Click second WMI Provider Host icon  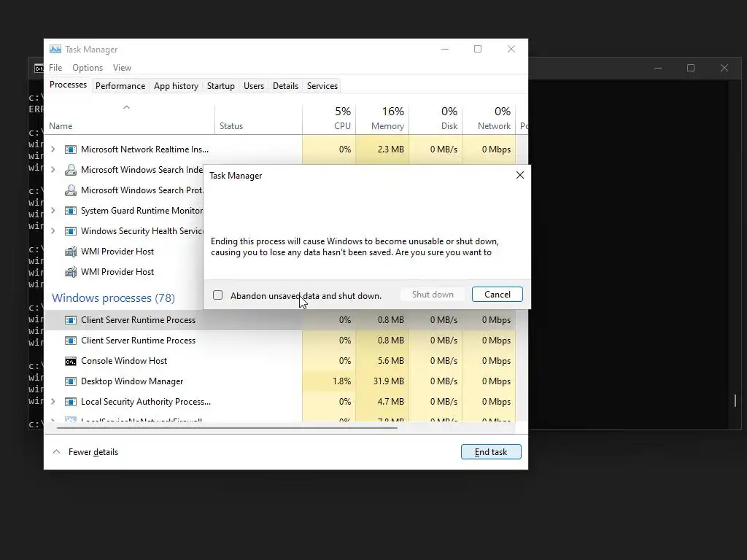click(x=71, y=272)
